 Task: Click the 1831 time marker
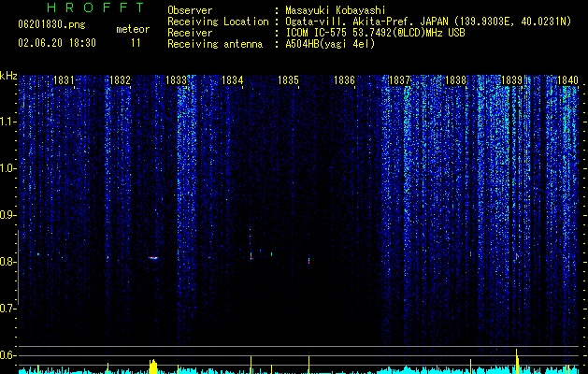(64, 80)
